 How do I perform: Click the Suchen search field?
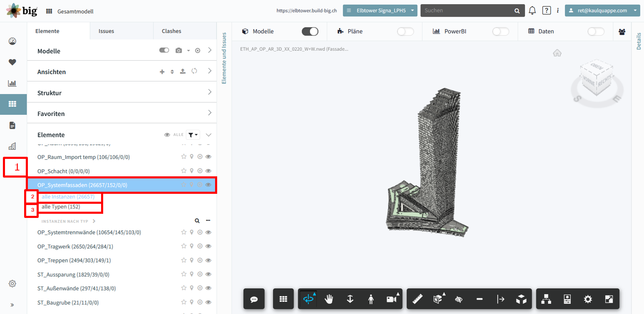coord(466,10)
